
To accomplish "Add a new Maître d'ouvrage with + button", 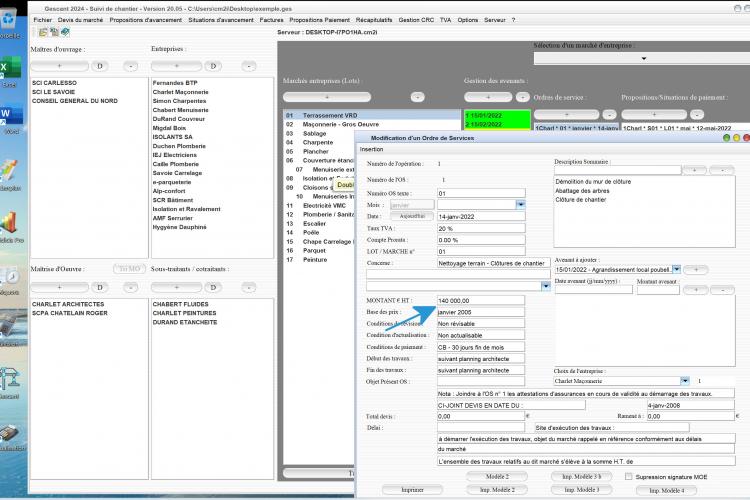I will point(59,66).
